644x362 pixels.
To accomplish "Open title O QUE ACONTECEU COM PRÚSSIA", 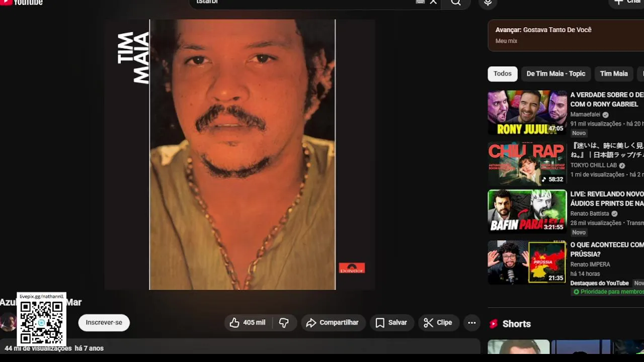I will pos(607,249).
